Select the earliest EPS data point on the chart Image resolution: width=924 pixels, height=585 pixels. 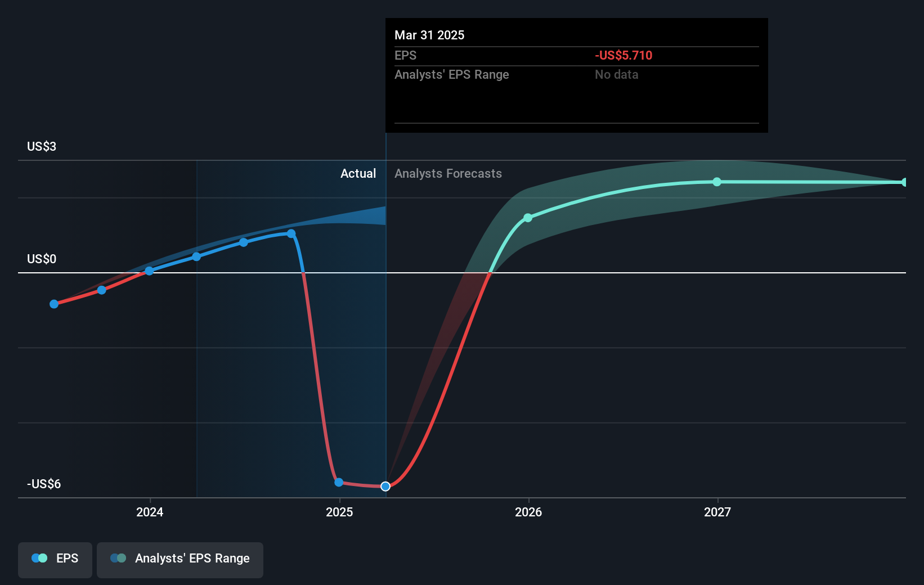[53, 304]
